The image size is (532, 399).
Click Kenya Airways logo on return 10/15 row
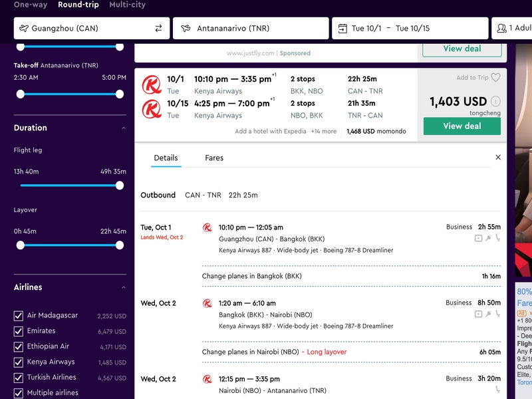pyautogui.click(x=152, y=109)
